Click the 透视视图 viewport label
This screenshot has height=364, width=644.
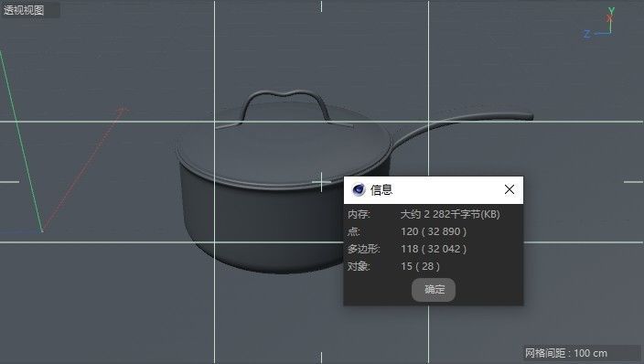24,10
